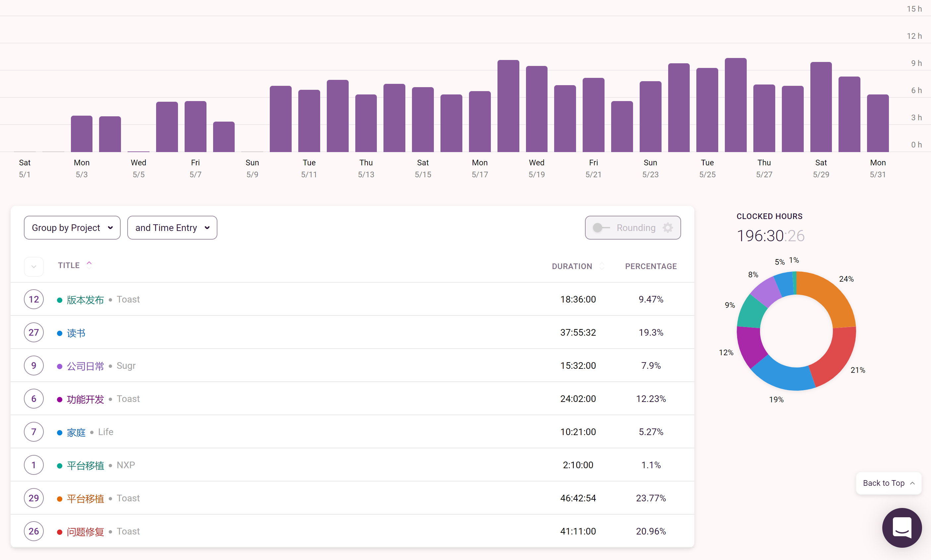The image size is (931, 560).
Task: Select the teal 9% donut segment
Action: tap(751, 312)
